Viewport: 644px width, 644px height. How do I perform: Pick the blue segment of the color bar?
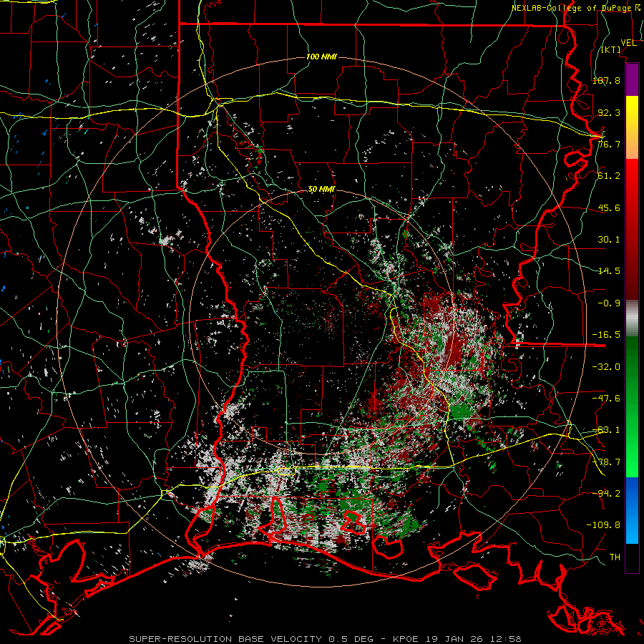(632, 510)
